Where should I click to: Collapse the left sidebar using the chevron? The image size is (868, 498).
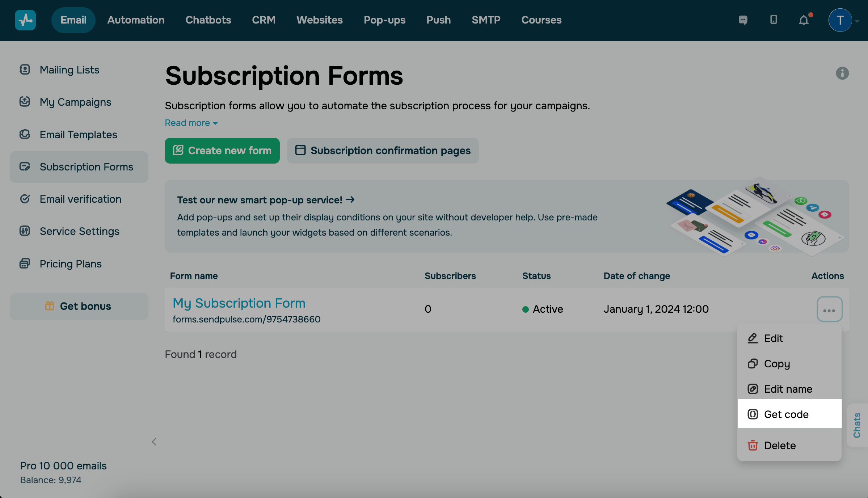point(154,442)
